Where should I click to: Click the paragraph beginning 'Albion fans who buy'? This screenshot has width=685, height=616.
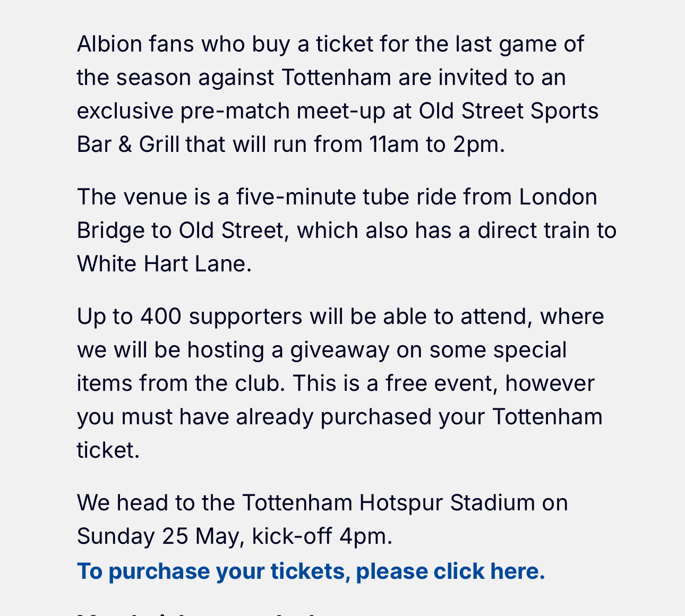(338, 94)
